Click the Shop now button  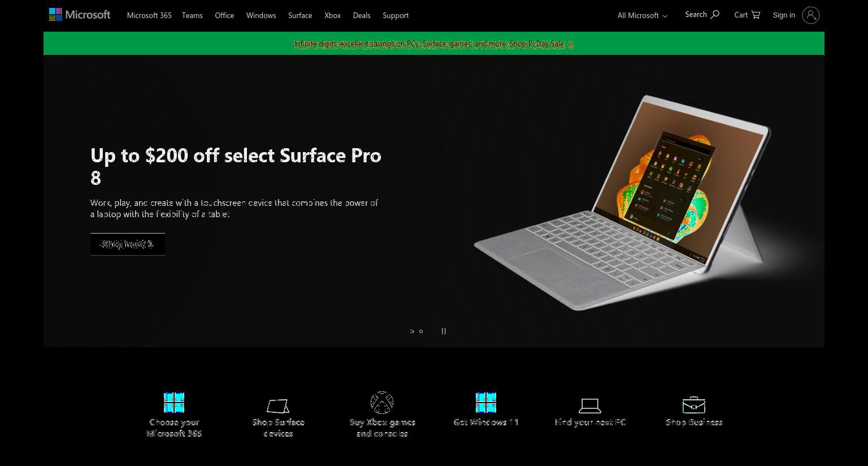[x=128, y=244]
